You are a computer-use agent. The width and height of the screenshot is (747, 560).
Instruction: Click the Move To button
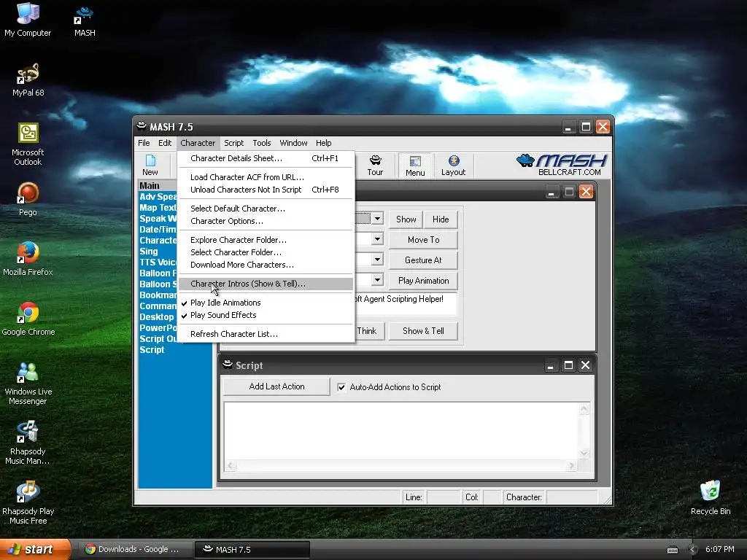[x=423, y=239]
